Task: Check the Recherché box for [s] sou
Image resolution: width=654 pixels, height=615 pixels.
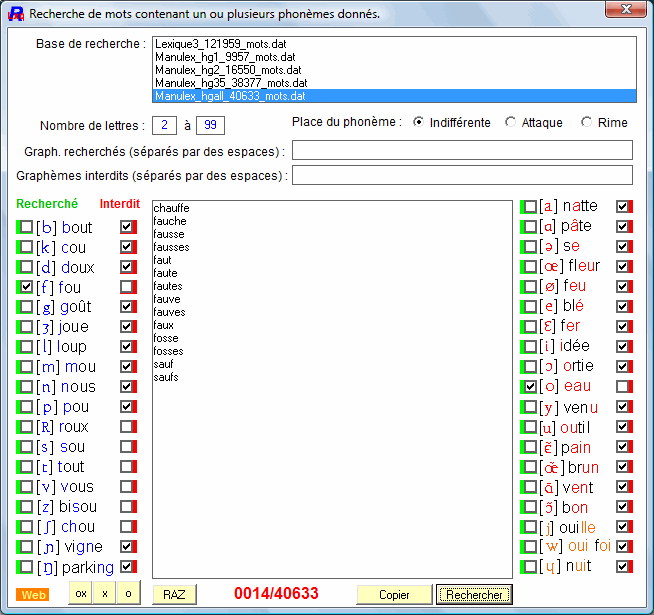Action: pyautogui.click(x=26, y=446)
